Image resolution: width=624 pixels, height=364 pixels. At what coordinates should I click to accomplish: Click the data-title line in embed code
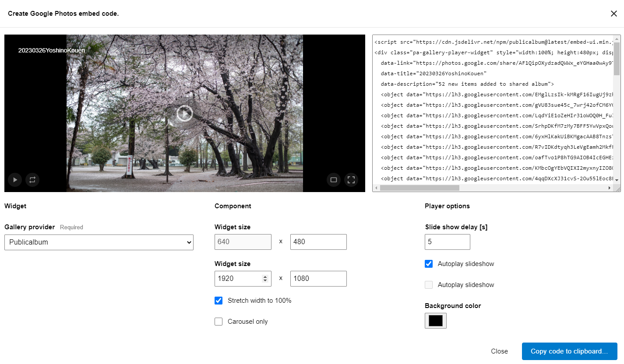(434, 73)
